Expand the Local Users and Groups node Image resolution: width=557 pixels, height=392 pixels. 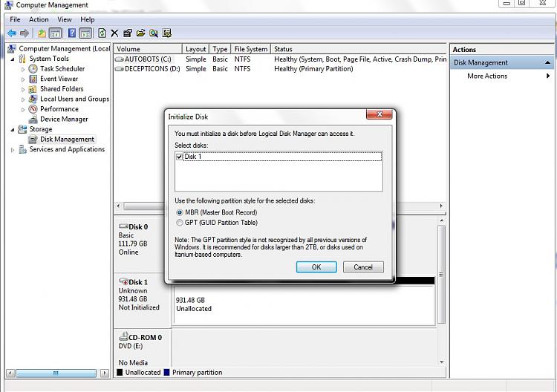coord(23,99)
